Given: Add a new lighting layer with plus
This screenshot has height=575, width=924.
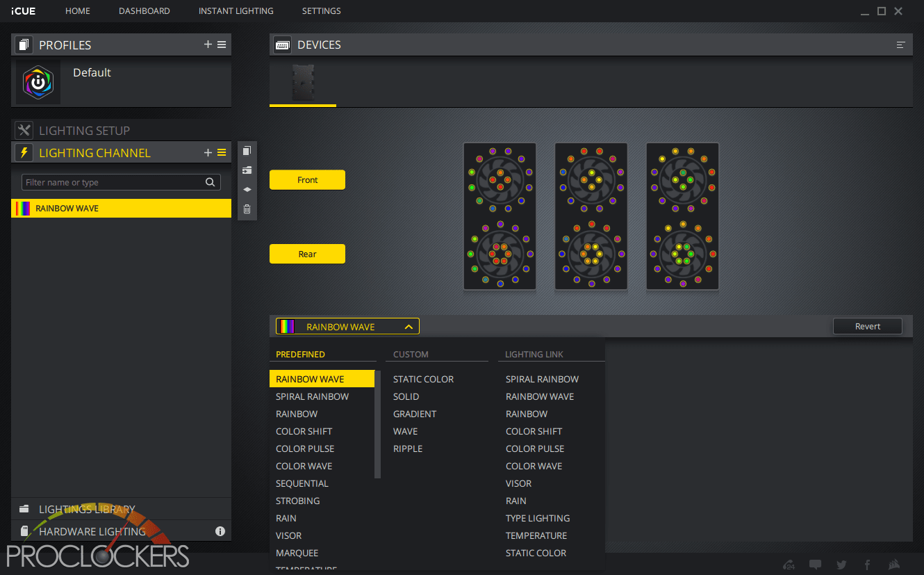Looking at the screenshot, I should [208, 152].
